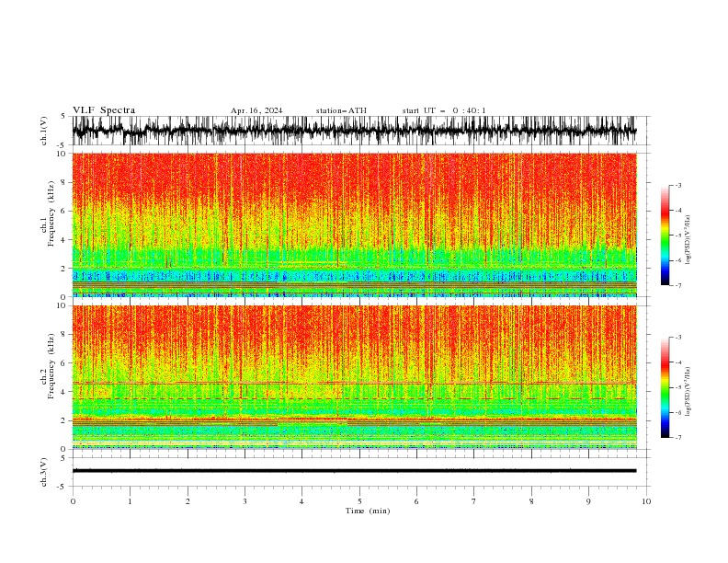Click time axis tick label "7"
This screenshot has width=728, height=563.
[x=474, y=501]
